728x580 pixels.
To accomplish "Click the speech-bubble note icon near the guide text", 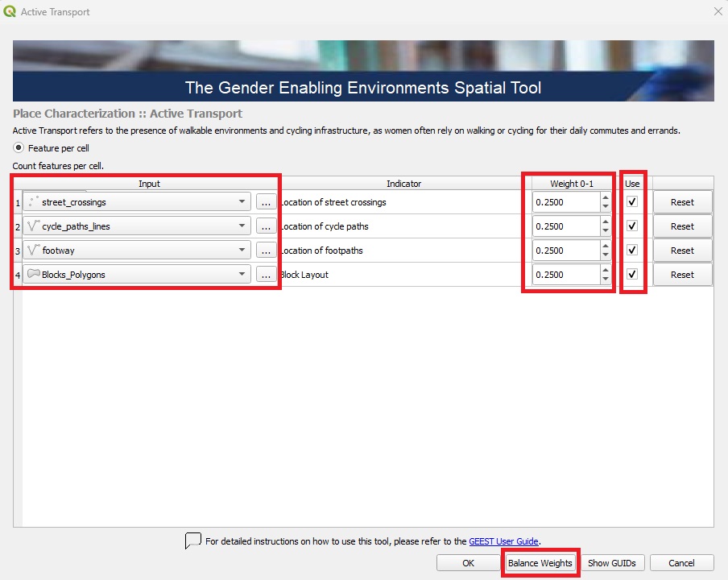I will click(192, 541).
